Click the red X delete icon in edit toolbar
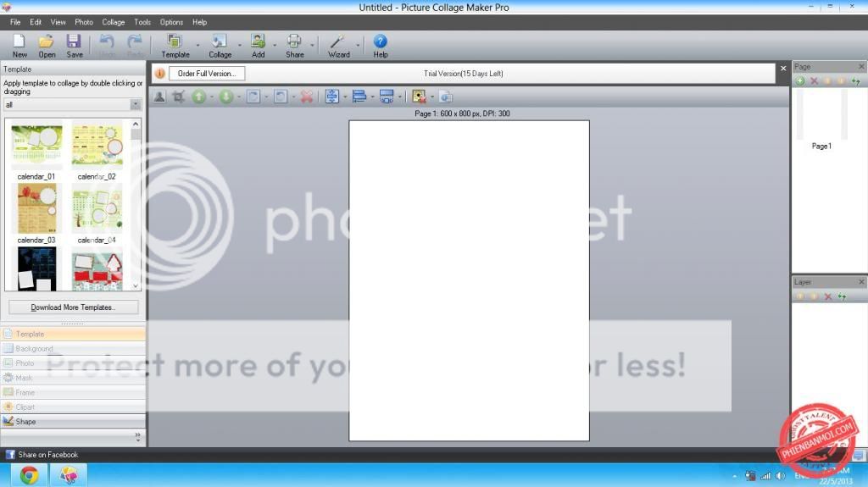Screen dimensions: 868x487 307,97
